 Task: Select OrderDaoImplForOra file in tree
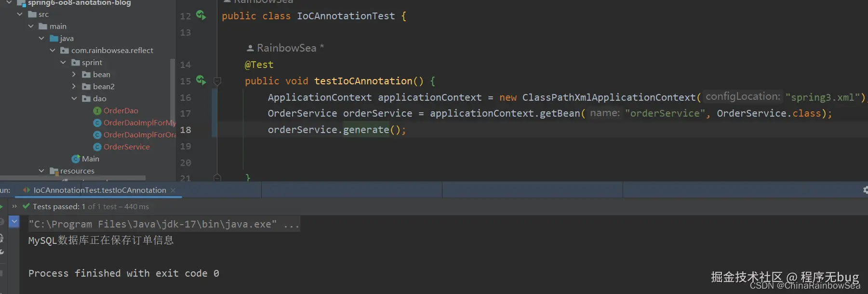click(140, 135)
